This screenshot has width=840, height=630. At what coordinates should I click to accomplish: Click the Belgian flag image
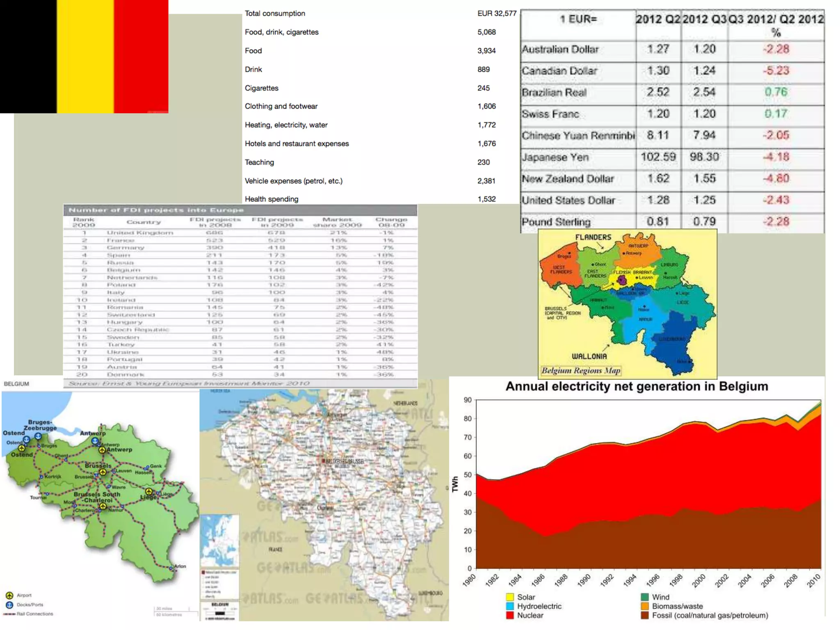point(84,56)
